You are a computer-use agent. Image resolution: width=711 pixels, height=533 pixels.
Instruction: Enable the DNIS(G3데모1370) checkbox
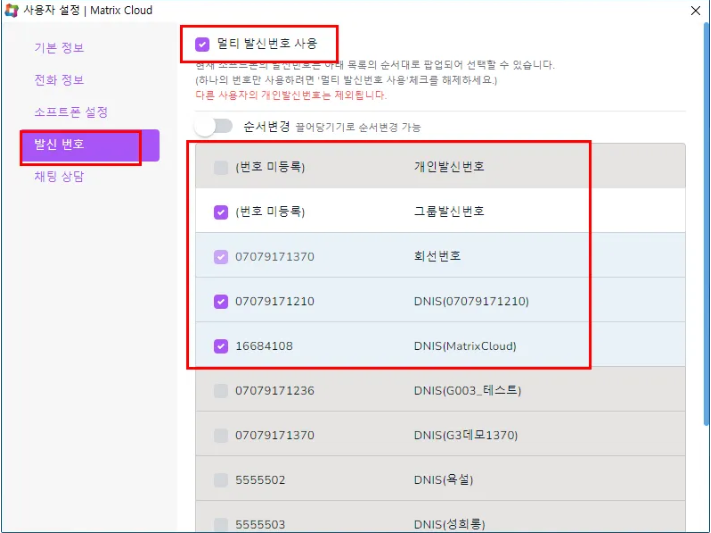coord(221,435)
